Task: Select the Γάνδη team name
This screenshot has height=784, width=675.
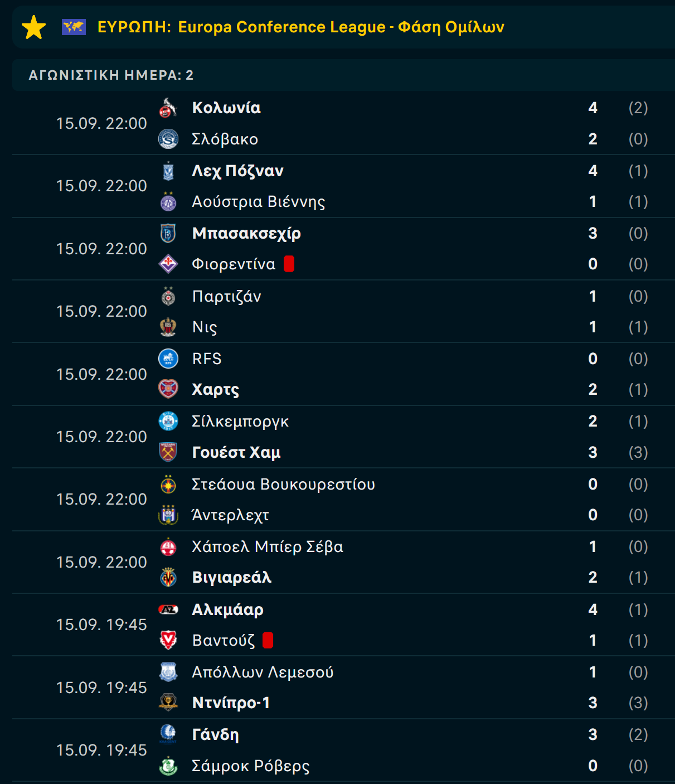Action: click(215, 734)
